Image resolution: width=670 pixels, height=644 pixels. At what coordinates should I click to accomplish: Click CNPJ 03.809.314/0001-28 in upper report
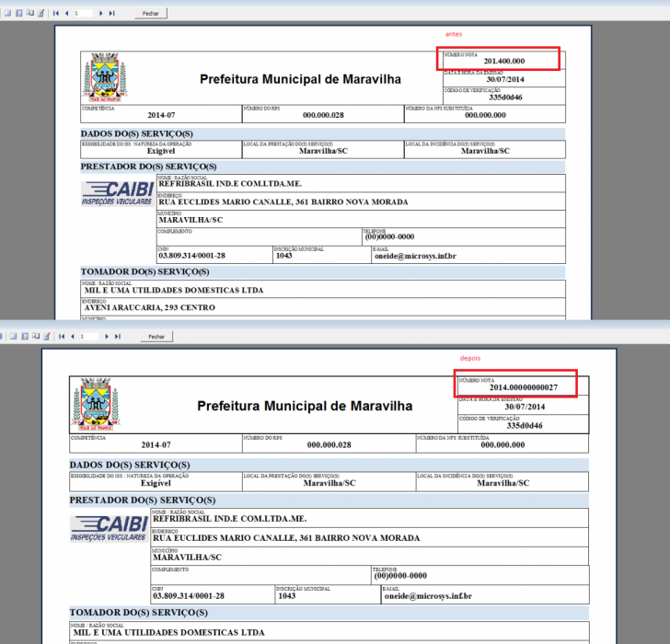pos(191,256)
